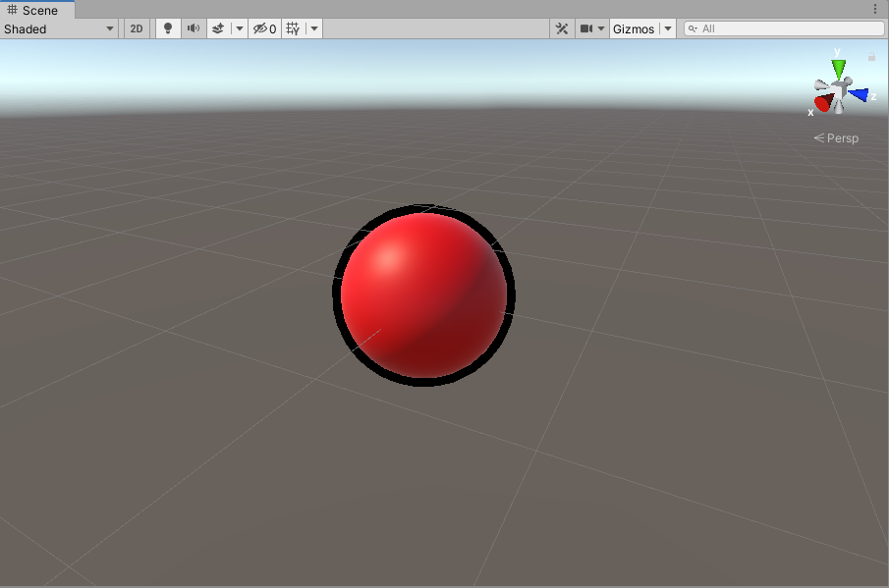Open effects dropdown arrow
Screen dimensions: 889x588
click(x=240, y=28)
